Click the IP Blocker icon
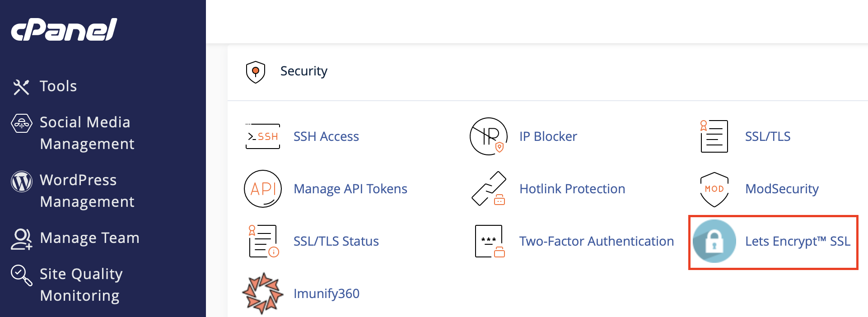Screen dimensions: 868x317 coord(489,136)
